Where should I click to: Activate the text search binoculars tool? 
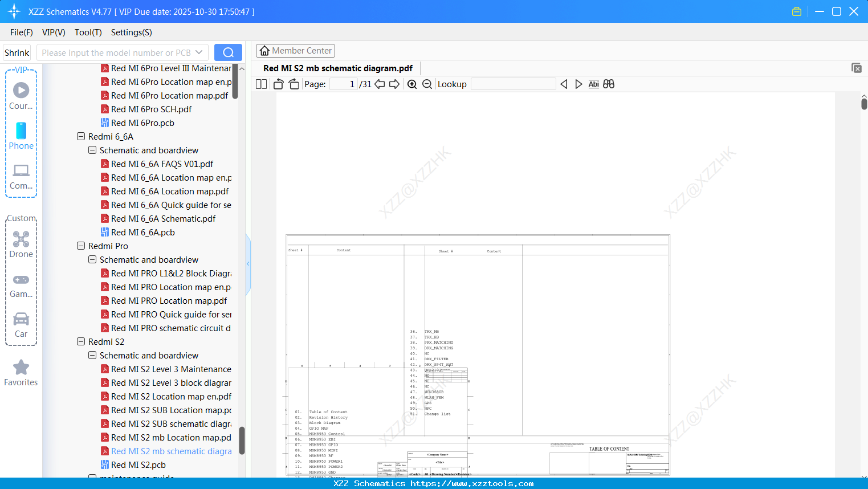[x=608, y=84]
